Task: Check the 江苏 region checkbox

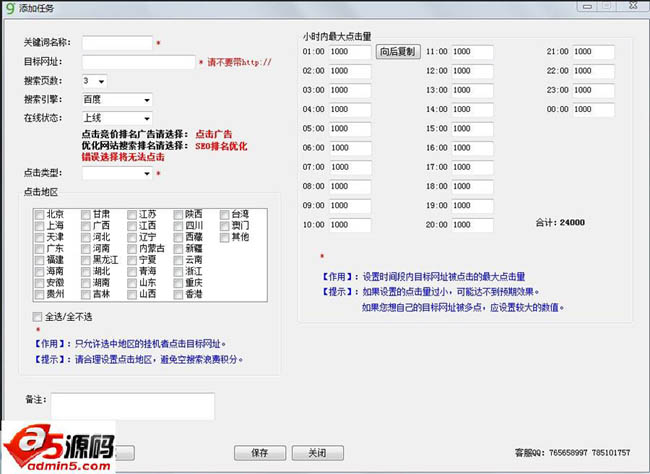Action: pyautogui.click(x=132, y=215)
